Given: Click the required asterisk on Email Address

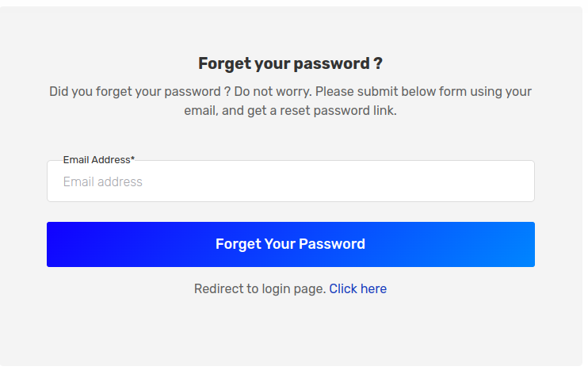Looking at the screenshot, I should [x=132, y=158].
